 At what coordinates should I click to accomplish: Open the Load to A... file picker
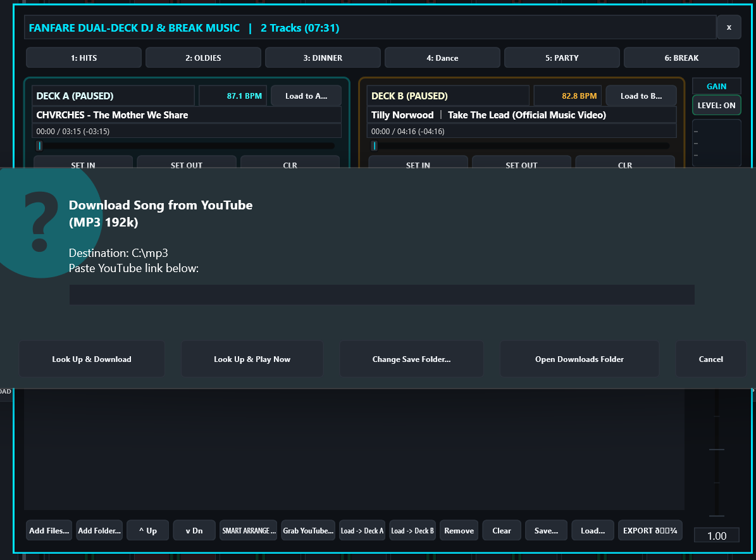point(306,96)
